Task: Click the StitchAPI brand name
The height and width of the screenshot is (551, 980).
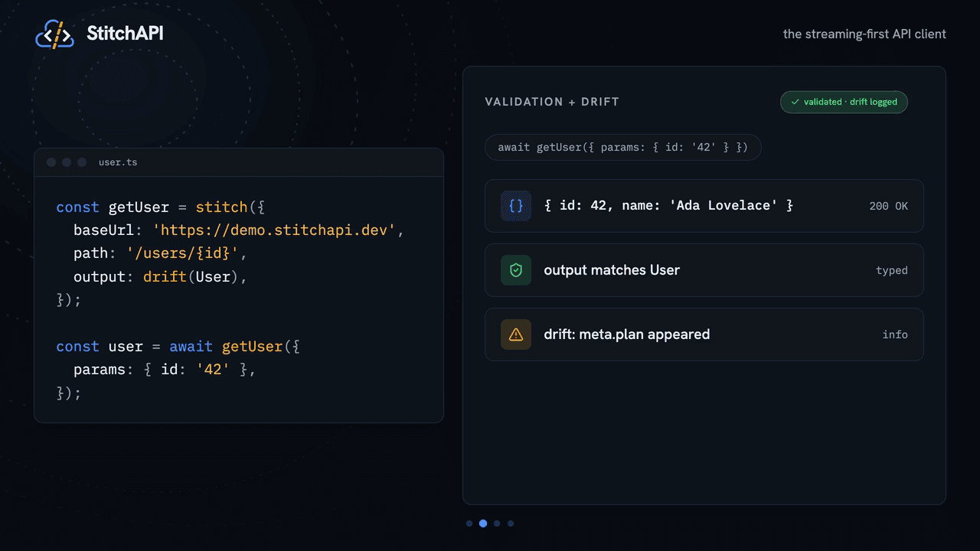Action: pyautogui.click(x=125, y=33)
